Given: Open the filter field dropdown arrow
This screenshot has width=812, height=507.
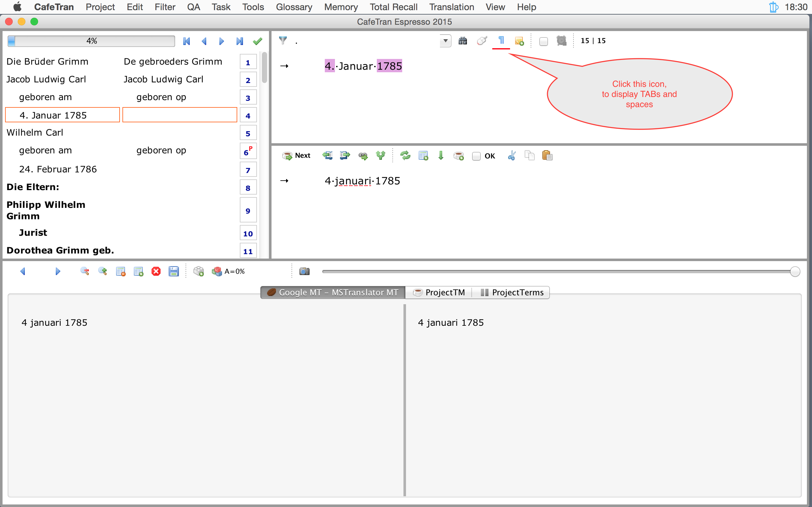Looking at the screenshot, I should (x=445, y=41).
